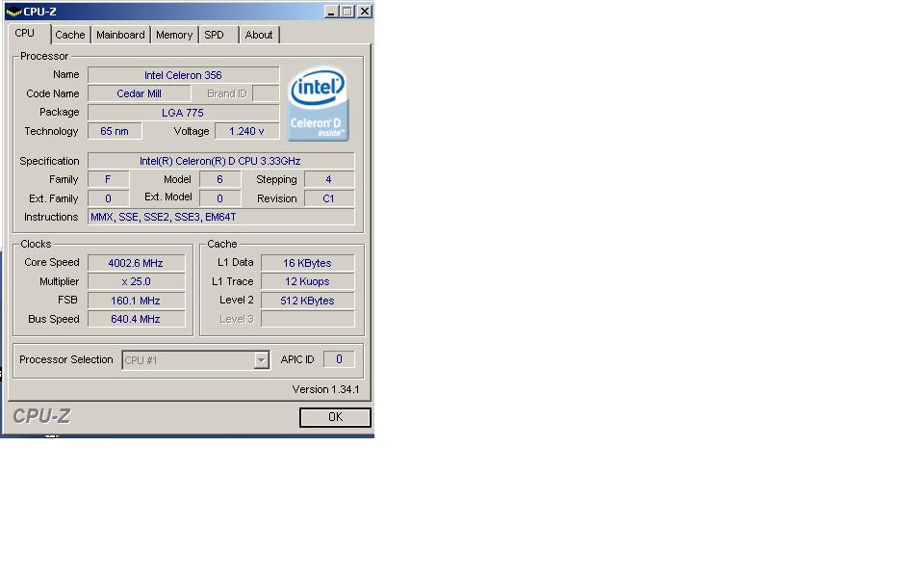This screenshot has height=578, width=924.
Task: Click the APIC ID value field
Action: coord(339,359)
